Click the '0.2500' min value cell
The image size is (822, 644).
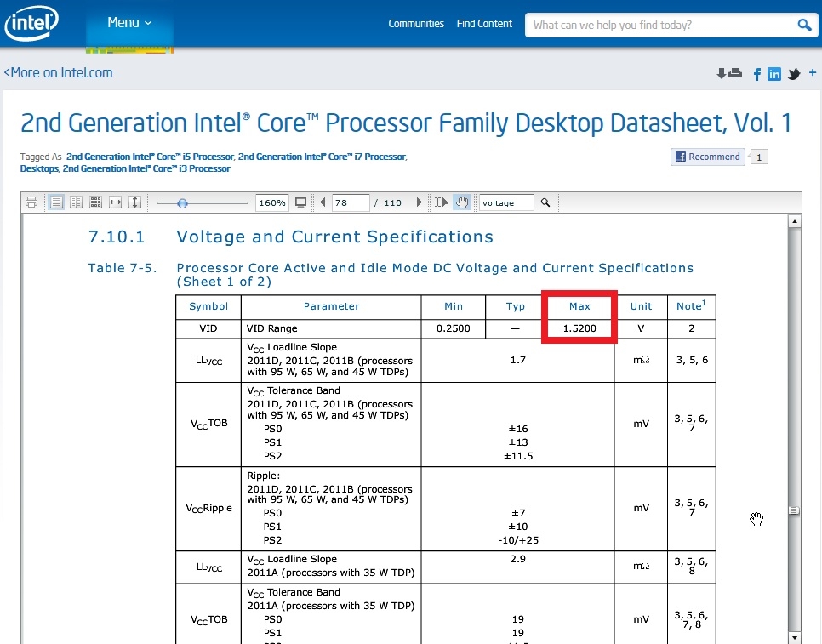click(x=453, y=328)
